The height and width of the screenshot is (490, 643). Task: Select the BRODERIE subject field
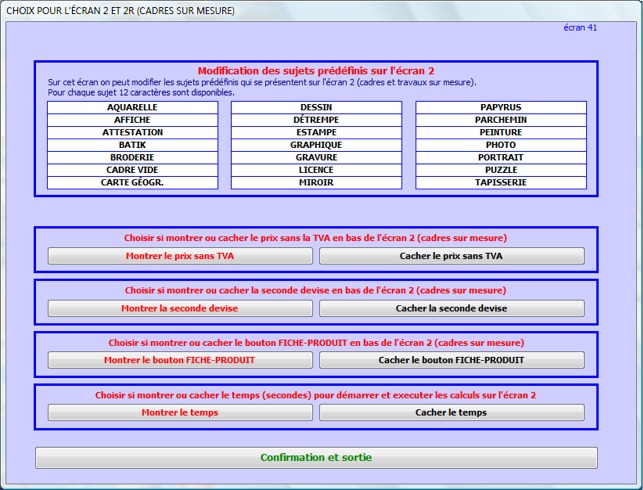click(132, 157)
